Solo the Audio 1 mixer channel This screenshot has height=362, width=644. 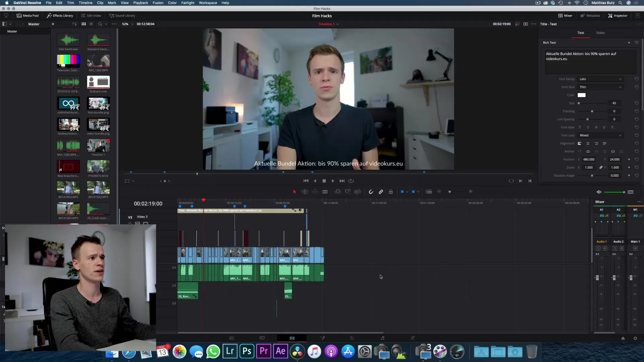598,248
